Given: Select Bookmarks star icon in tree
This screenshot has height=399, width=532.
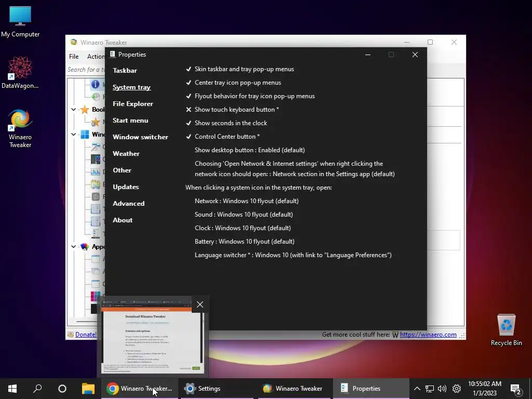Looking at the screenshot, I should 85,110.
